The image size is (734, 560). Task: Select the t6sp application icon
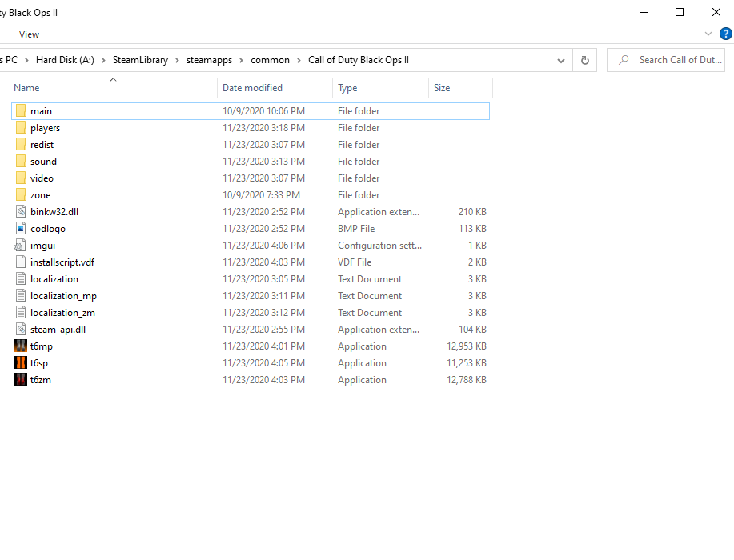coord(21,363)
